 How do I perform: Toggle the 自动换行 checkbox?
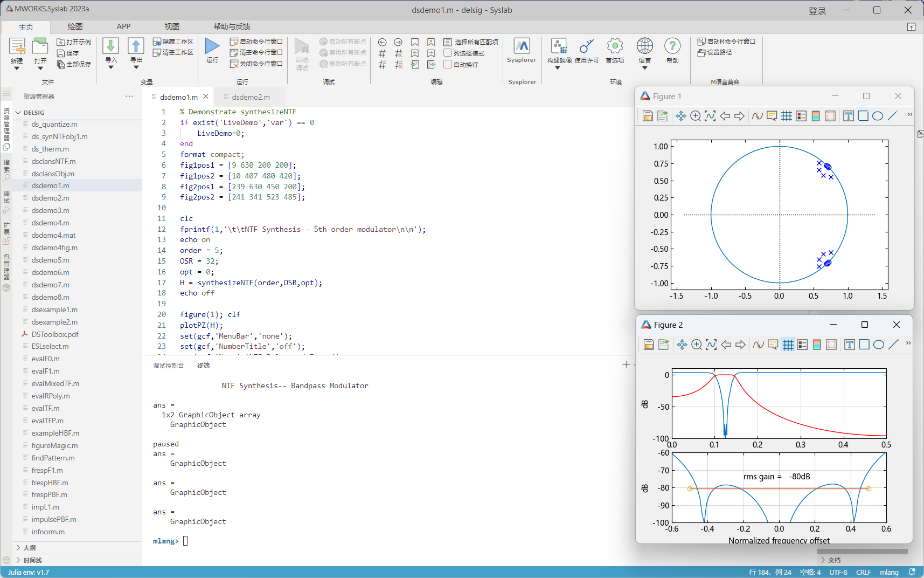pos(448,64)
